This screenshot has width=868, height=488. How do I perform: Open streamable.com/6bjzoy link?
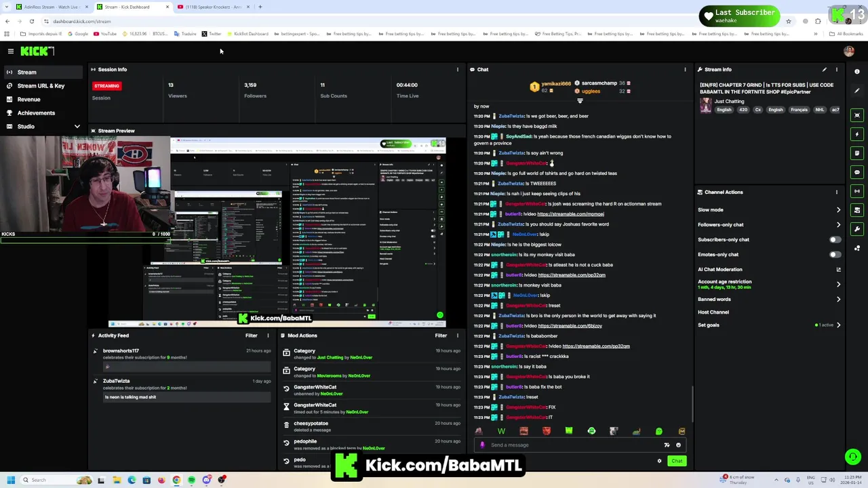(x=570, y=326)
